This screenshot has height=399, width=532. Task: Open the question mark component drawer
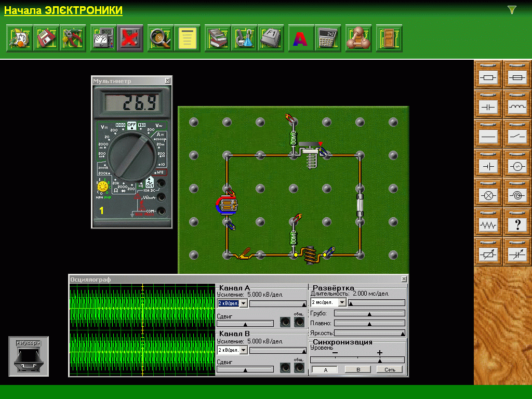click(x=517, y=225)
